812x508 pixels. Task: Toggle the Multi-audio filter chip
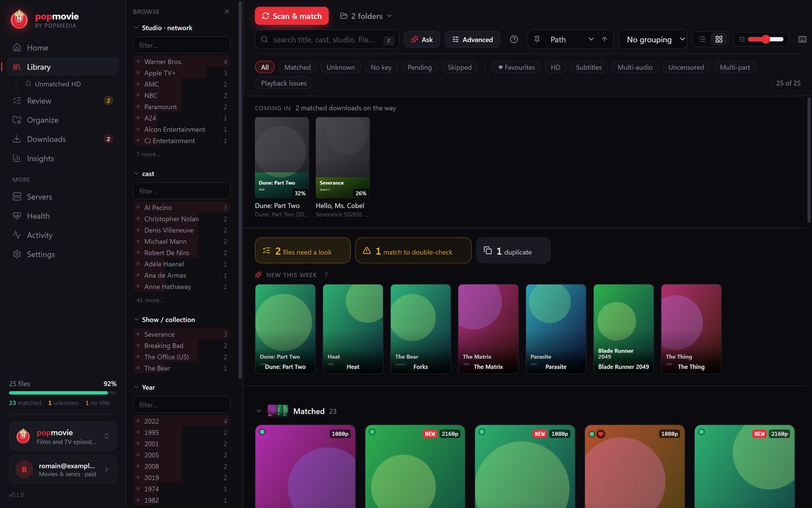tap(635, 67)
